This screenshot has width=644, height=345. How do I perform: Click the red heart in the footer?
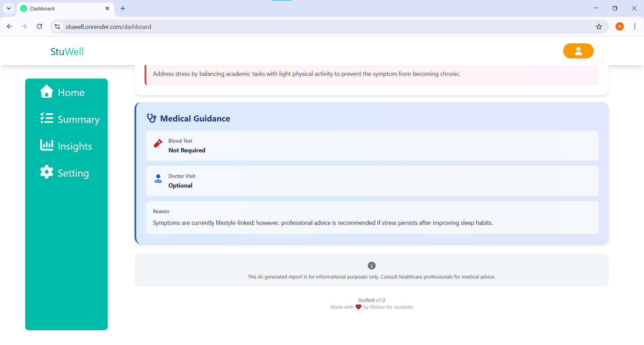(x=359, y=307)
